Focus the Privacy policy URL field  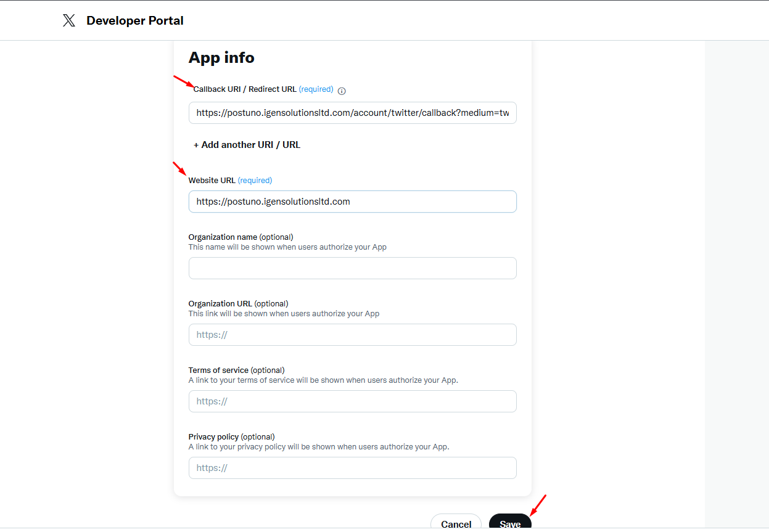(352, 468)
